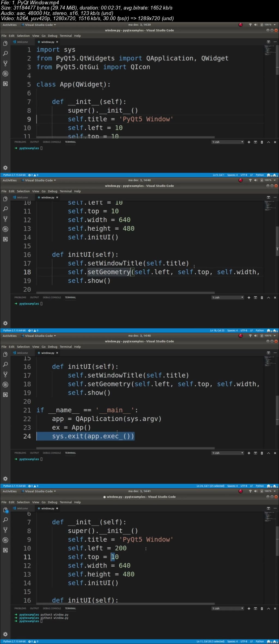This screenshot has height=644, width=279.
Task: Split the editor in the 14:39 frame
Action: (268, 42)
